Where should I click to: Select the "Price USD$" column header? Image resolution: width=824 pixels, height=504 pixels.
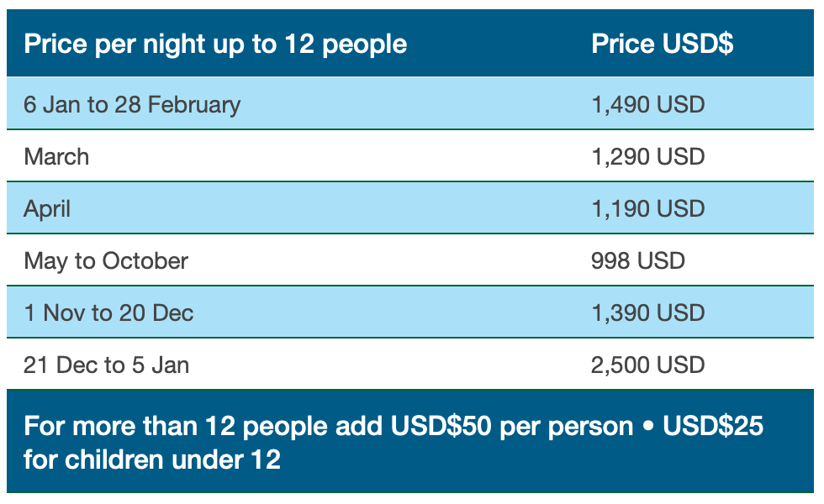coord(663,44)
